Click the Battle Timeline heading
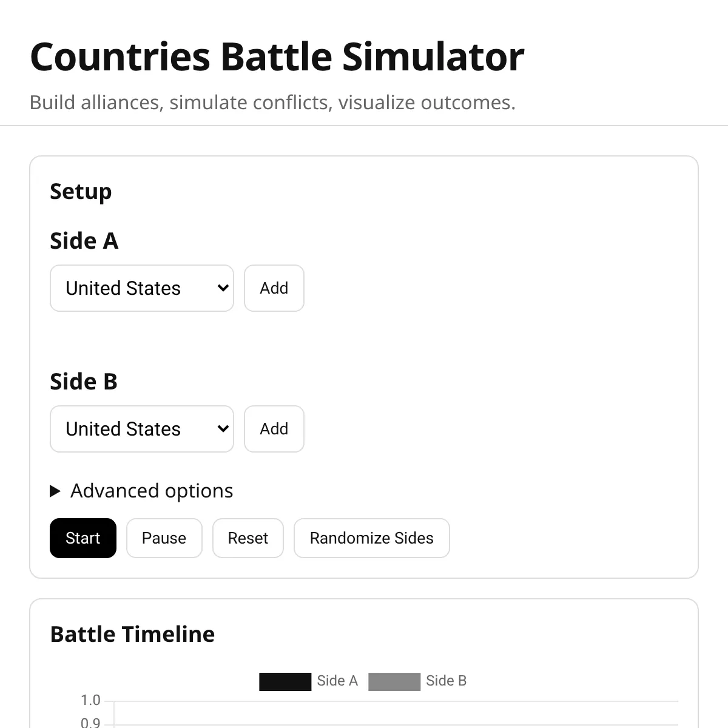 (132, 634)
